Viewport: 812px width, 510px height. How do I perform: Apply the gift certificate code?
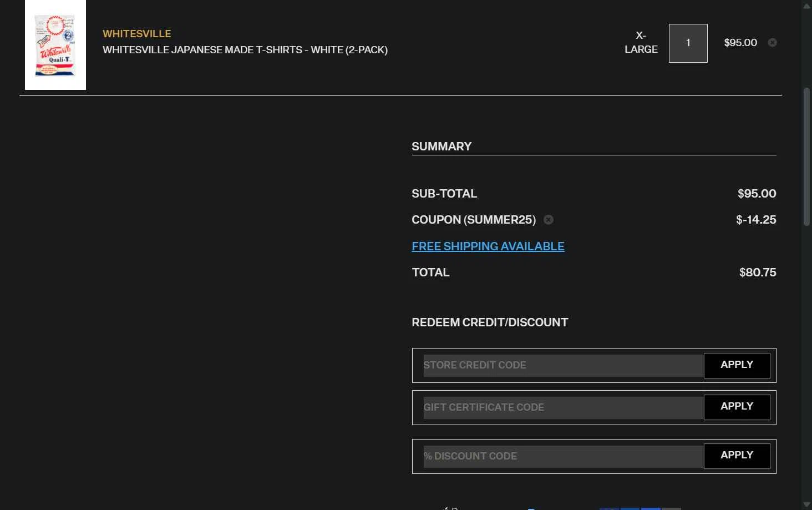pos(737,407)
